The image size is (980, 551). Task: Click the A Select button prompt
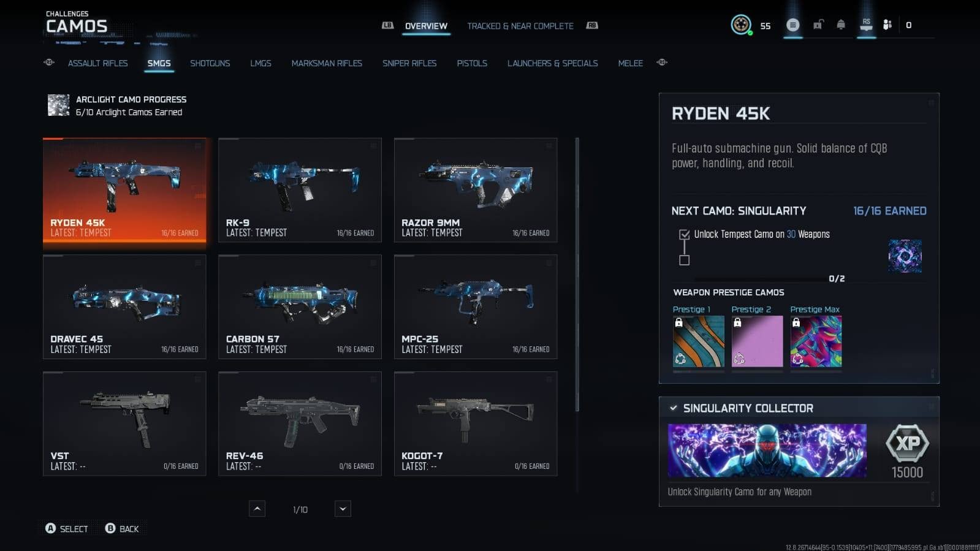tap(67, 528)
